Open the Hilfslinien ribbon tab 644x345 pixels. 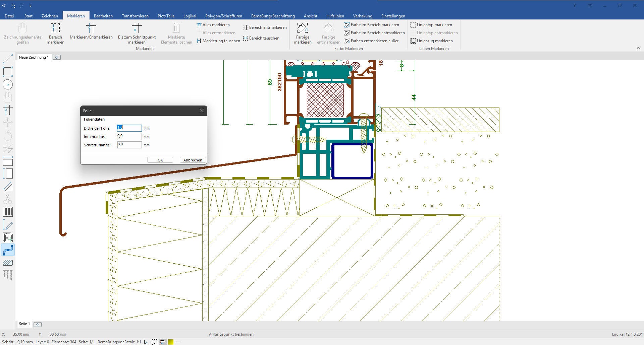tap(335, 16)
